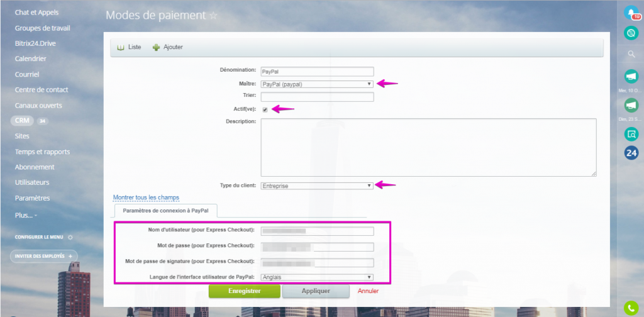
Task: Click the Nom d'utilisateur Express Checkout field
Action: point(317,231)
